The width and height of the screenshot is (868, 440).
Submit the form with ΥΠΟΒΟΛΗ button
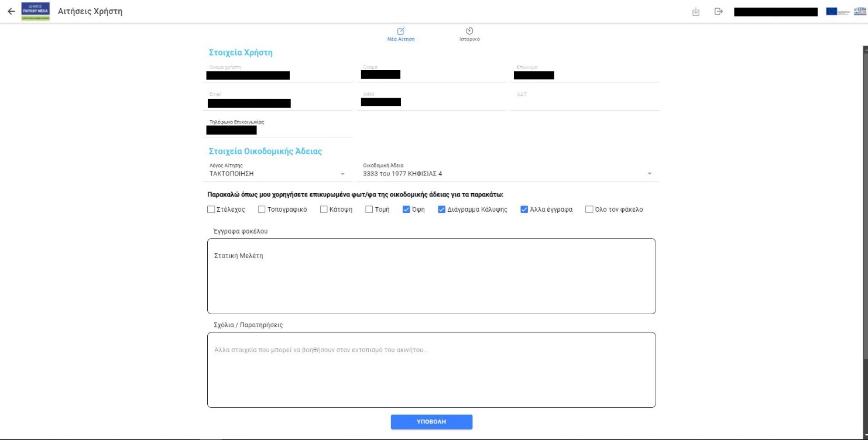(431, 422)
